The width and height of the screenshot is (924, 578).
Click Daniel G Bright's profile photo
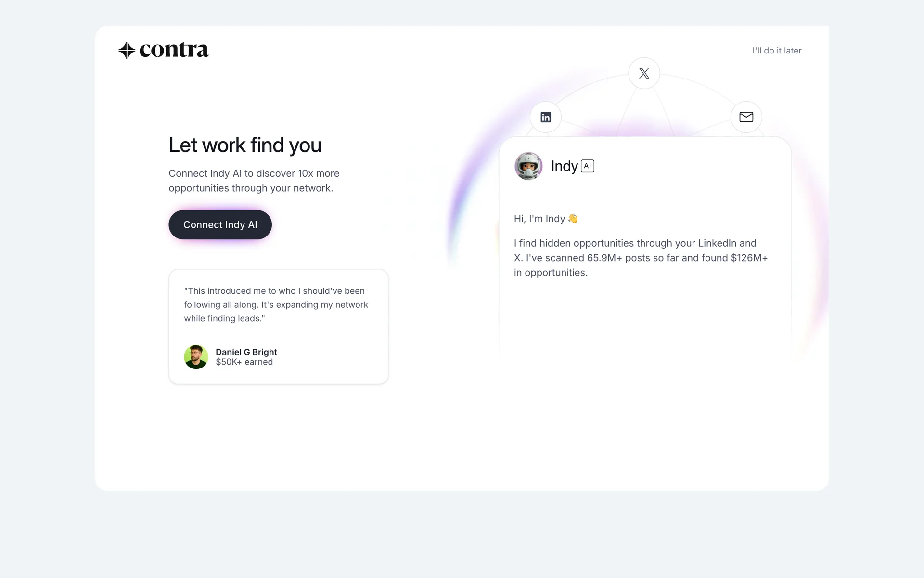point(196,357)
